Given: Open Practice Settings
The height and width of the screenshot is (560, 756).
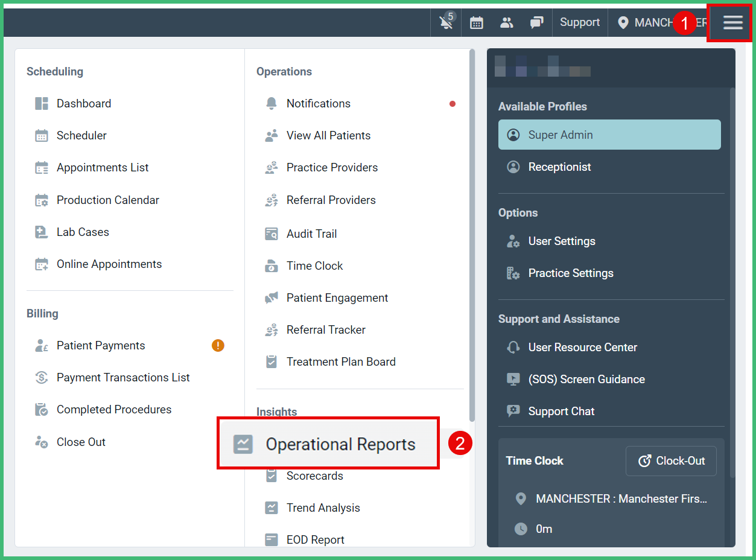Looking at the screenshot, I should [570, 273].
